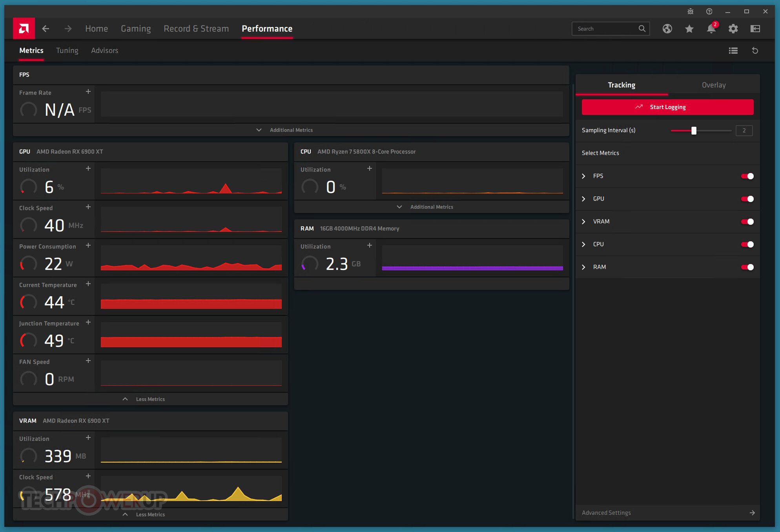Screen dimensions: 780x532
Task: Open the Home tab
Action: tap(97, 29)
